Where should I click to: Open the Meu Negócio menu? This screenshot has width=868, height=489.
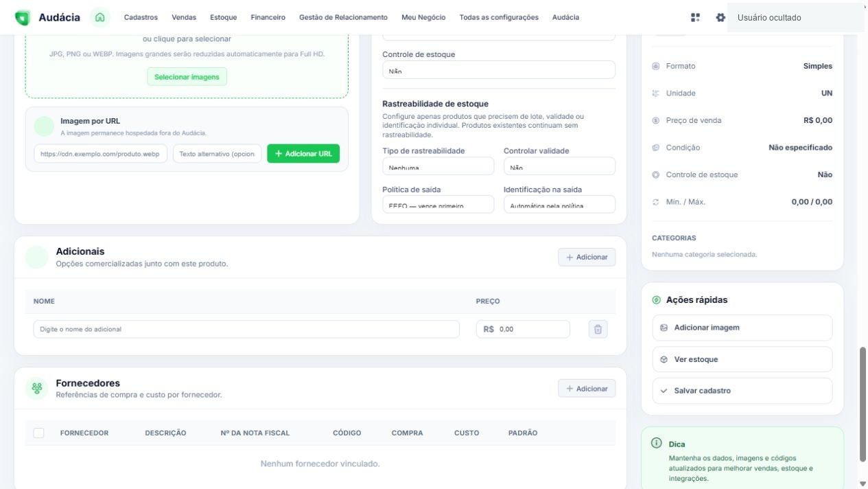(423, 17)
